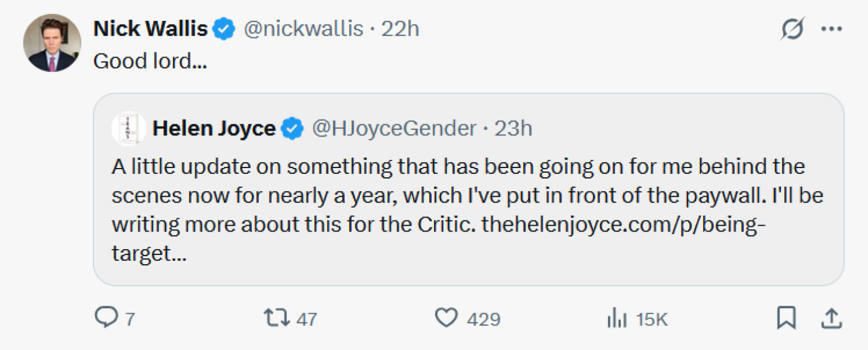Click the 23h quoted post timestamp
Image resolution: width=868 pixels, height=350 pixels.
point(513,128)
